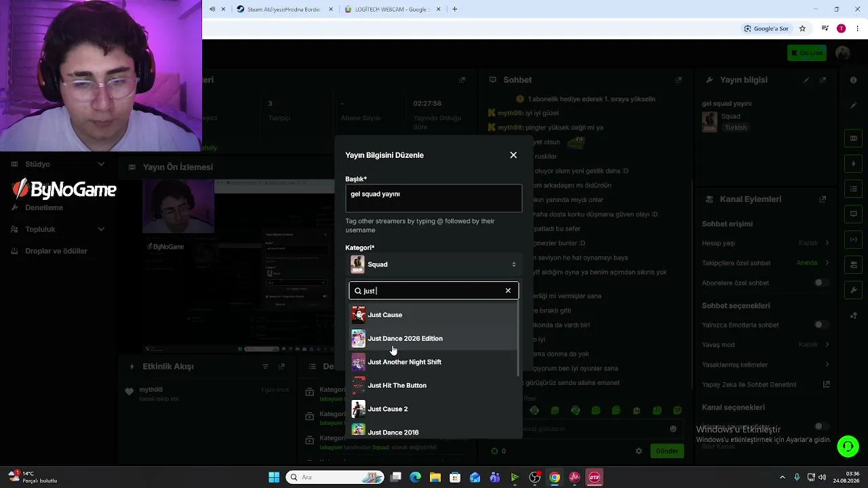Image resolution: width=868 pixels, height=488 pixels.
Task: Click the pencil icon in right toolbar
Action: pos(853,105)
